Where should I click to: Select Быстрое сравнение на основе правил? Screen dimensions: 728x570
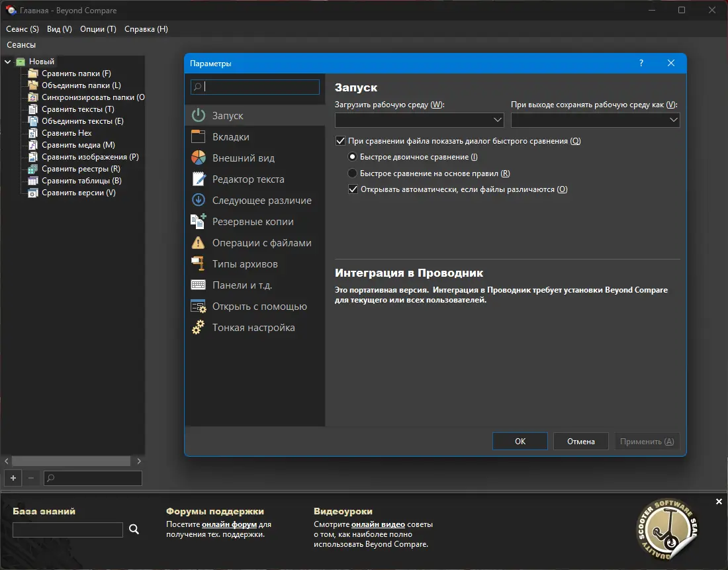click(353, 173)
